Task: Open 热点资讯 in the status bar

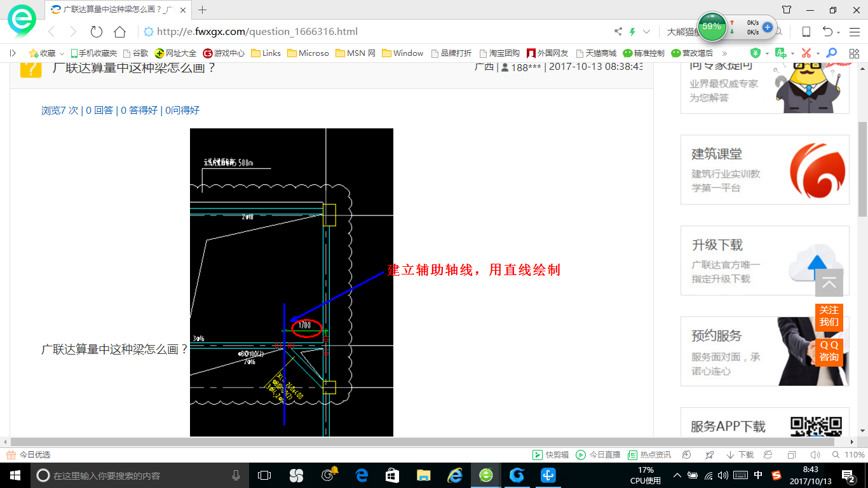Action: click(649, 455)
